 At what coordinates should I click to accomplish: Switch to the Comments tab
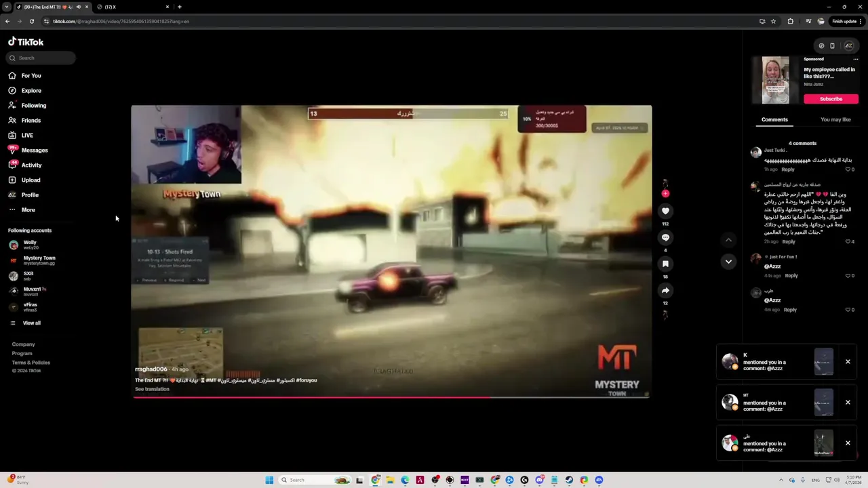pos(774,120)
